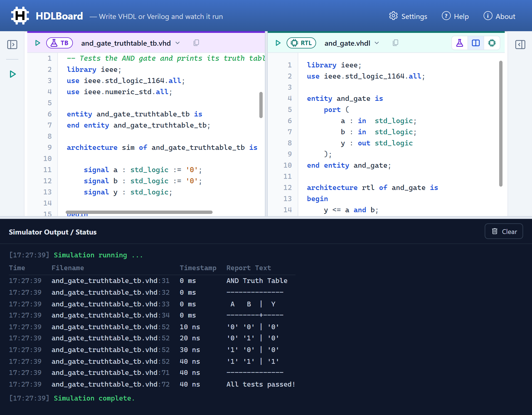Copy testbench code to clipboard
Viewport: 532px width, 415px height.
tap(196, 43)
